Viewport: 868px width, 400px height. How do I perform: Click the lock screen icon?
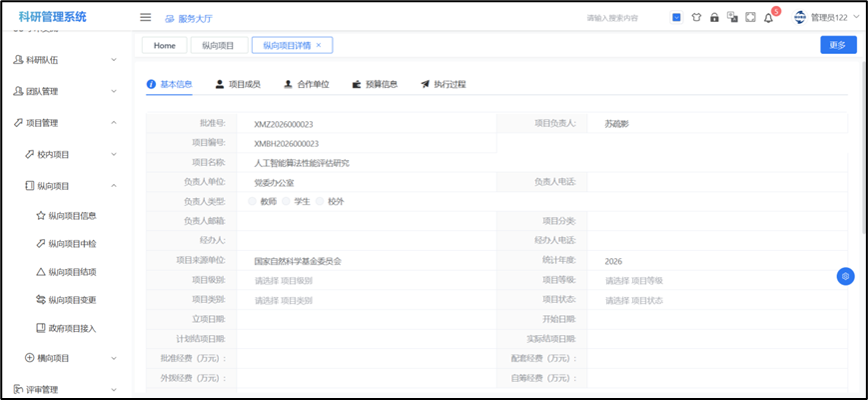[x=714, y=17]
